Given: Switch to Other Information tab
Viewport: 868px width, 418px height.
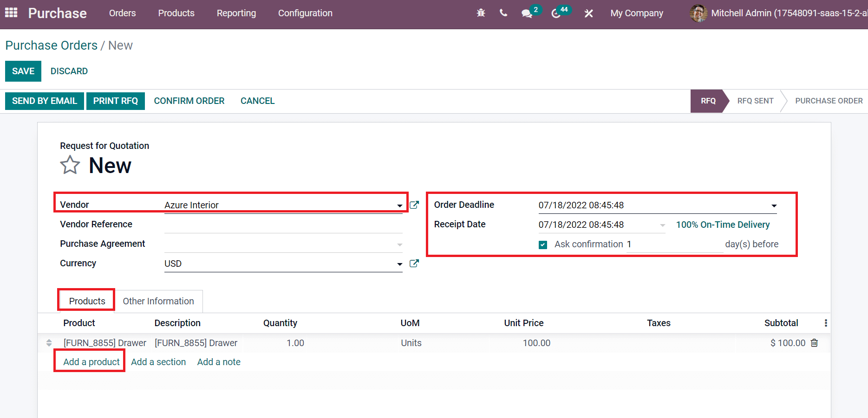Looking at the screenshot, I should point(158,301).
